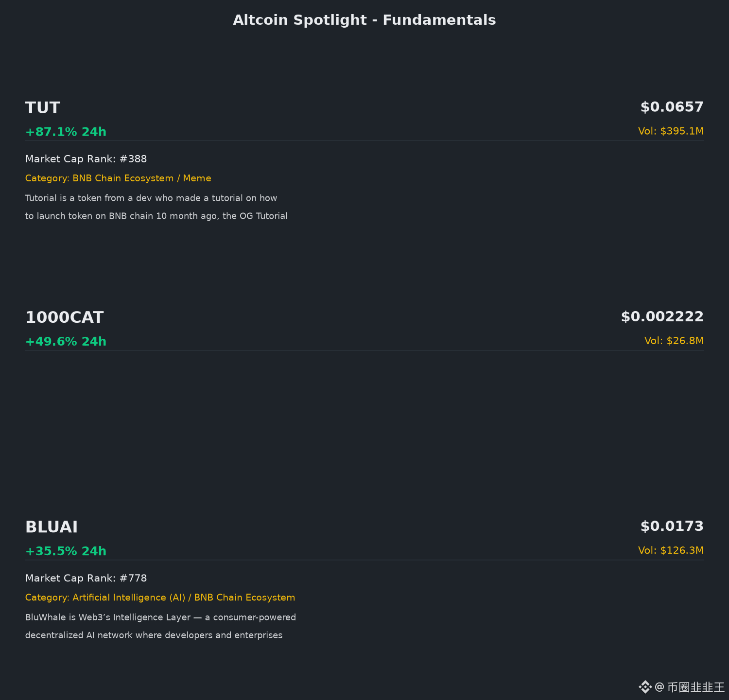Open the 币圈韭韭王 author handle
Viewport: 729px width, 700px height.
click(x=690, y=687)
